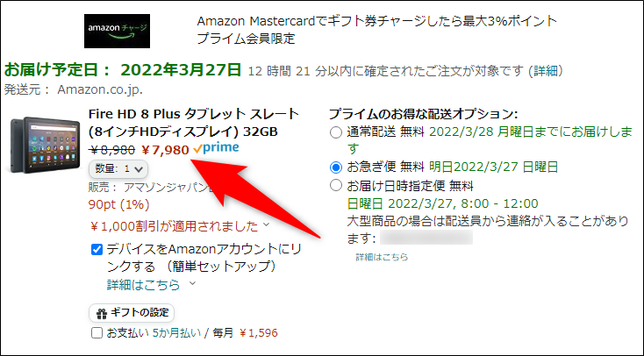Expand the ¥1,000割引が適用されました details chevron
This screenshot has width=644, height=356.
point(266,224)
